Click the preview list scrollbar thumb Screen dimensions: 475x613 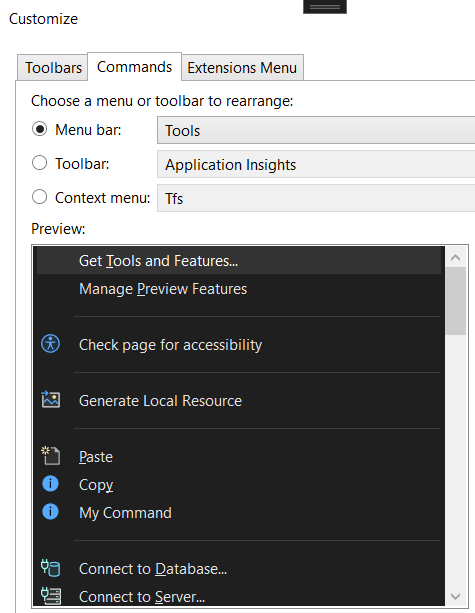tap(455, 301)
